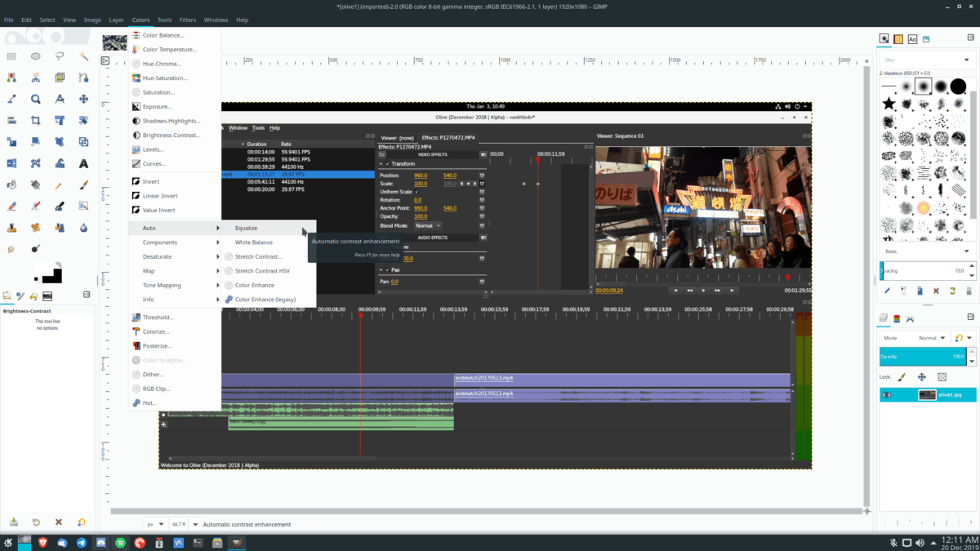
Task: Click the olive1.jpg layer thumbnail
Action: click(927, 394)
